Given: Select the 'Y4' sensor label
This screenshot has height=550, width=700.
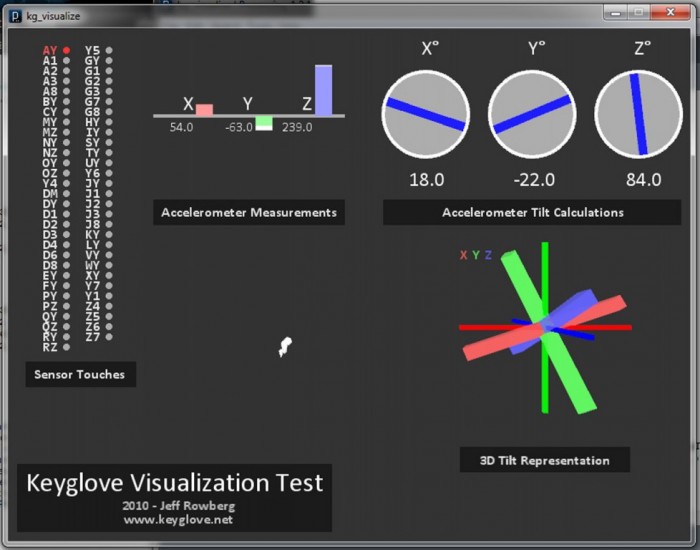Looking at the screenshot, I should click(50, 183).
